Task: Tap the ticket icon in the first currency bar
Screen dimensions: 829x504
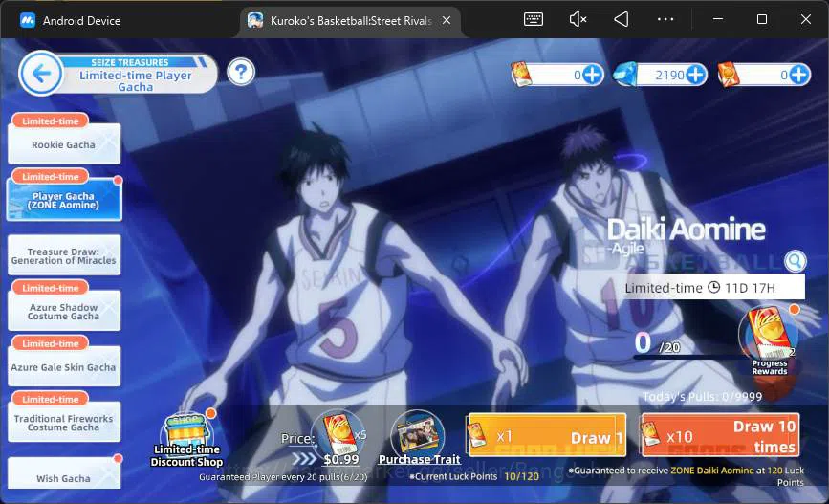Action: [x=521, y=74]
